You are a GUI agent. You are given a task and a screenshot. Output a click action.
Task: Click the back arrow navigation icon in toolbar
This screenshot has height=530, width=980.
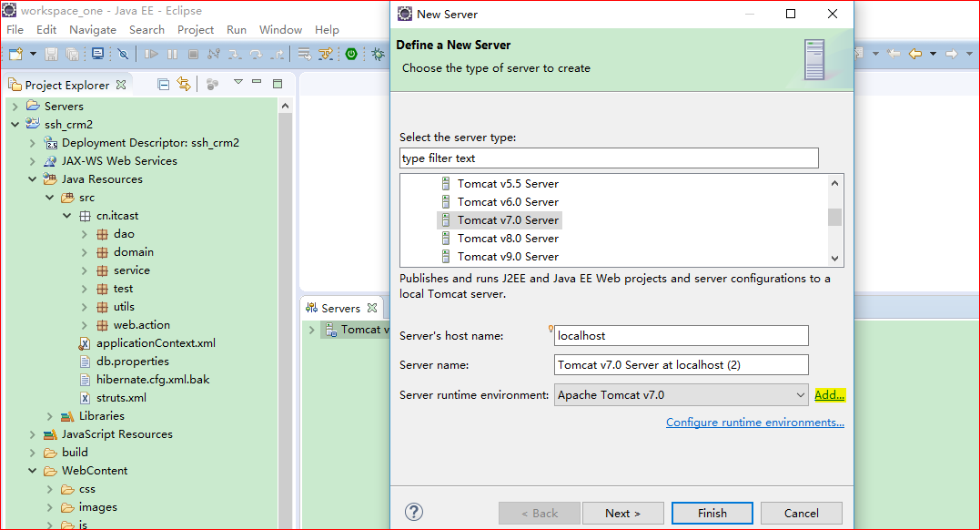click(x=915, y=54)
